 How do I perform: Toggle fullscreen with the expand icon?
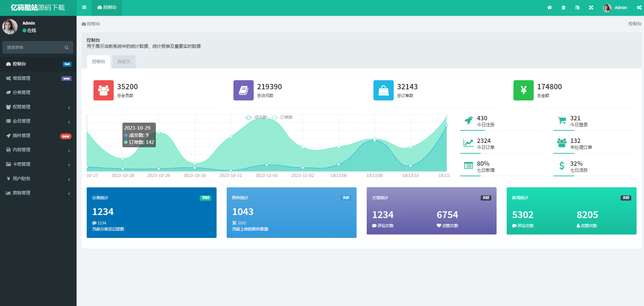click(591, 8)
